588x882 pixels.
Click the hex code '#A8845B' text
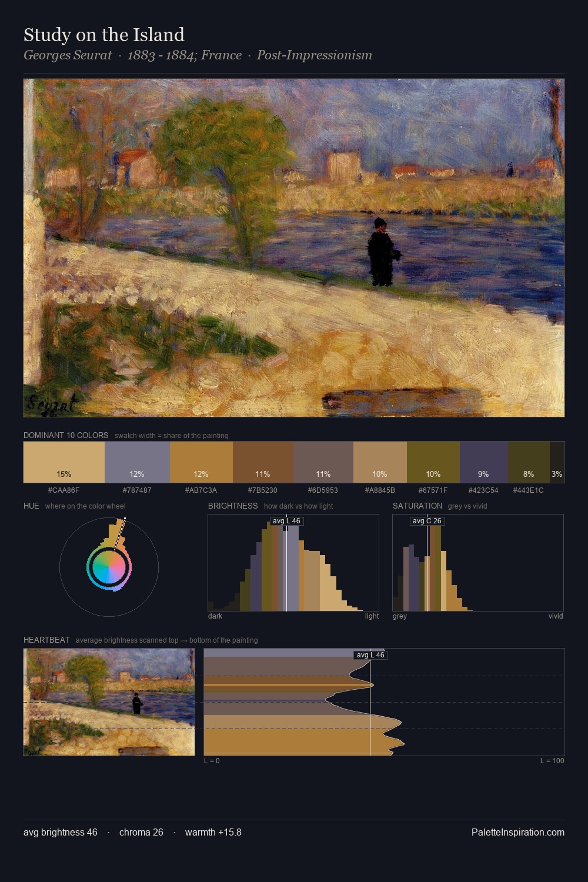tap(380, 490)
